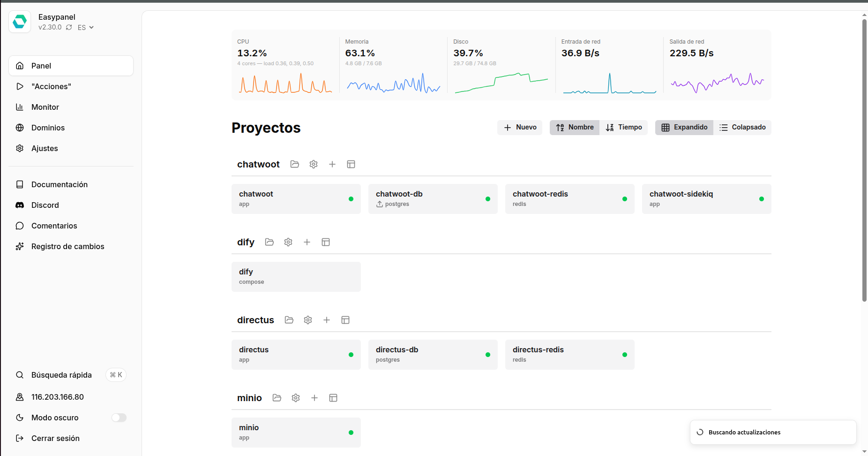Open Búsqueda rápida search

click(x=71, y=375)
